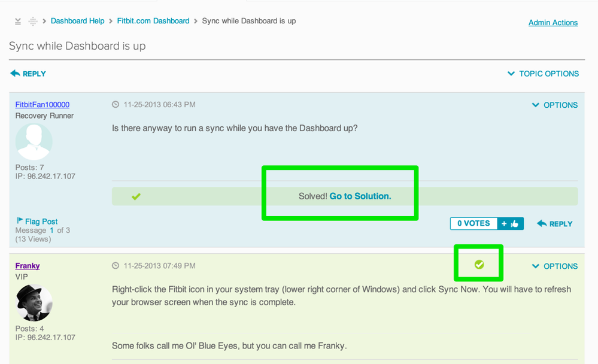The width and height of the screenshot is (598, 364).
Task: Expand the TOPIC OPTIONS menu
Action: coord(543,74)
